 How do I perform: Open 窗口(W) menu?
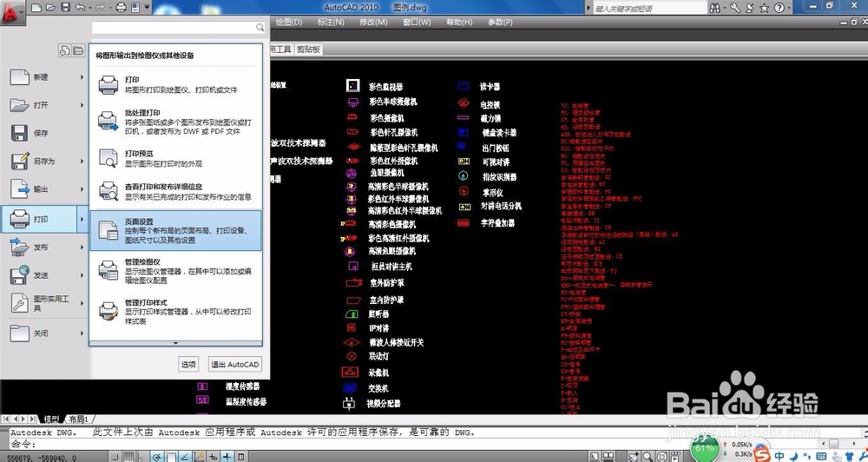417,23
